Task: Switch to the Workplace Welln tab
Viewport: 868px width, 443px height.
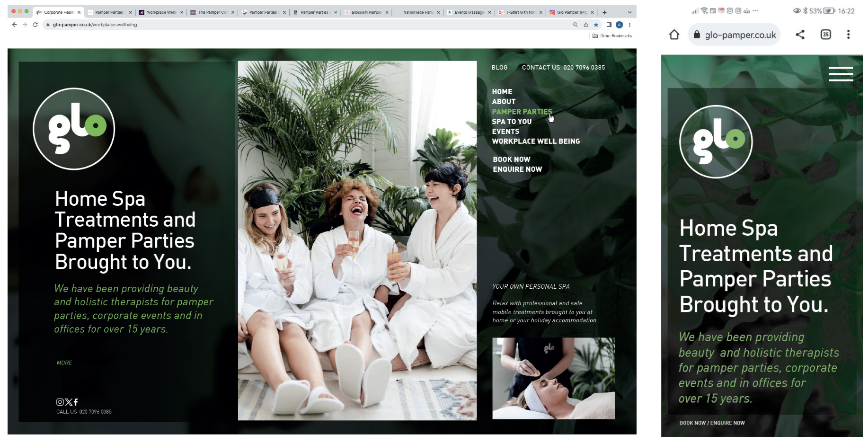Action: pyautogui.click(x=160, y=12)
